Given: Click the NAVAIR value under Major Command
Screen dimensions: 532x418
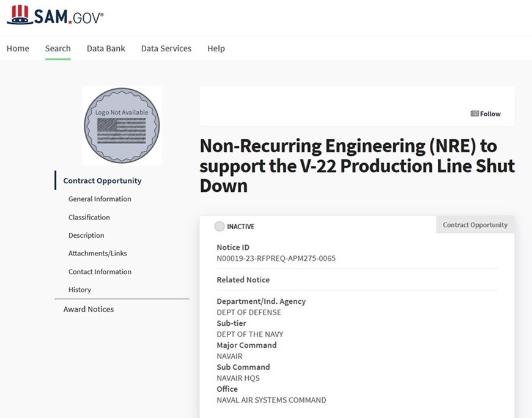Looking at the screenshot, I should 230,356.
